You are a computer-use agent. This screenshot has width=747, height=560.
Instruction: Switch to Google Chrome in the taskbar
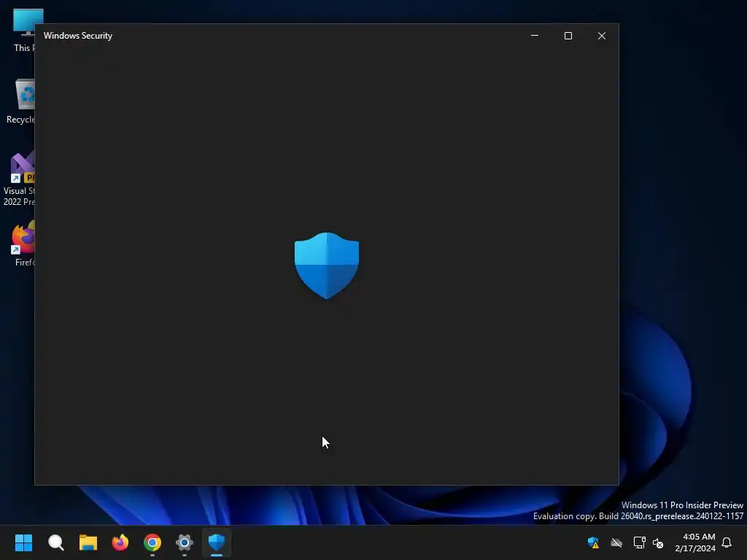pos(152,542)
